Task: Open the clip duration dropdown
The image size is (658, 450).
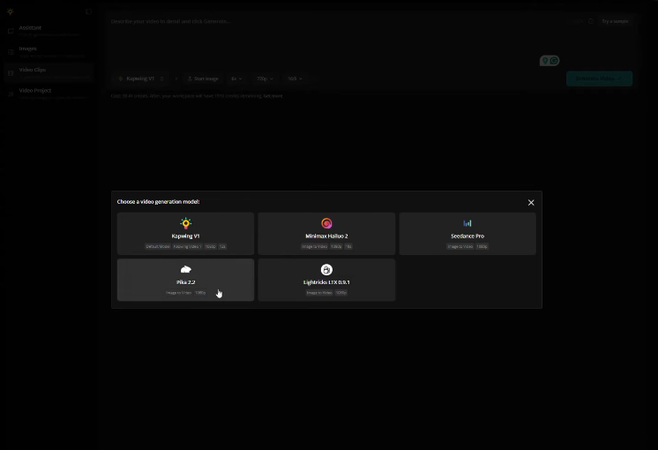Action: pos(236,78)
